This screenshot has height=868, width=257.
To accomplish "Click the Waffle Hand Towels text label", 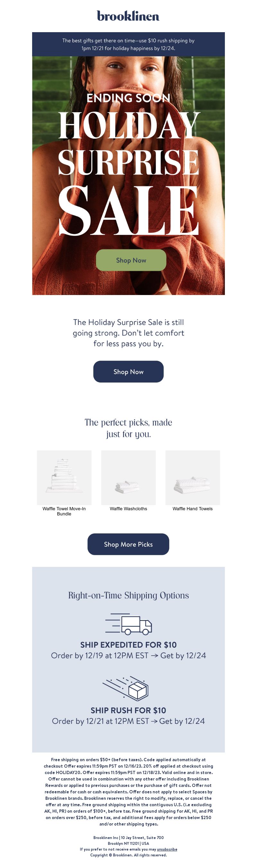I will click(x=193, y=509).
